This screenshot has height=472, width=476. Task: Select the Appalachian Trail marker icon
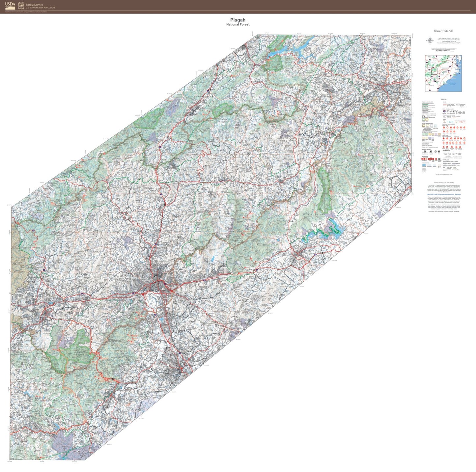443,127
